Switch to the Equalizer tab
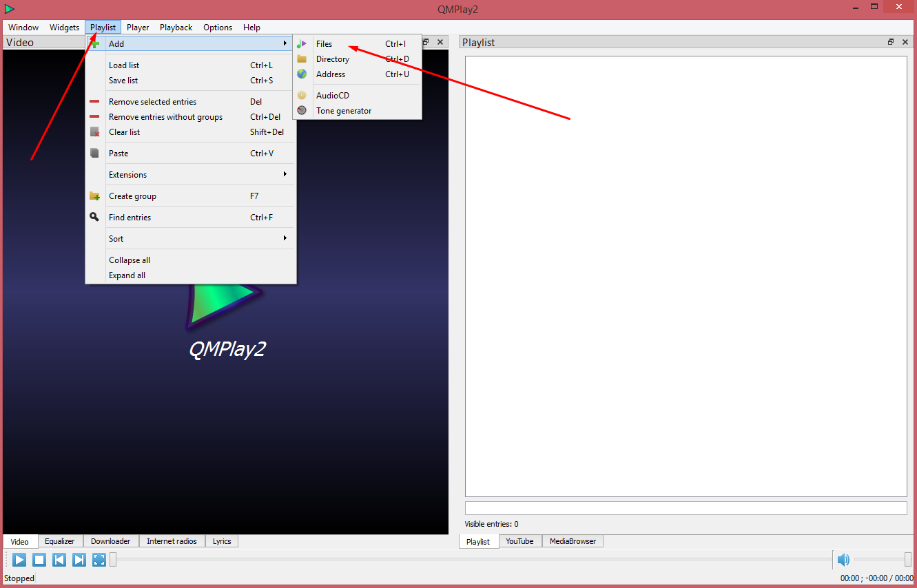This screenshot has width=917, height=588. point(60,541)
